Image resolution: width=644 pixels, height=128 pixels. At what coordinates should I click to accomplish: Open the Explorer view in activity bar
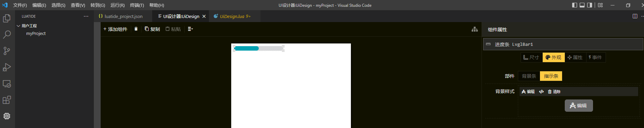7,18
